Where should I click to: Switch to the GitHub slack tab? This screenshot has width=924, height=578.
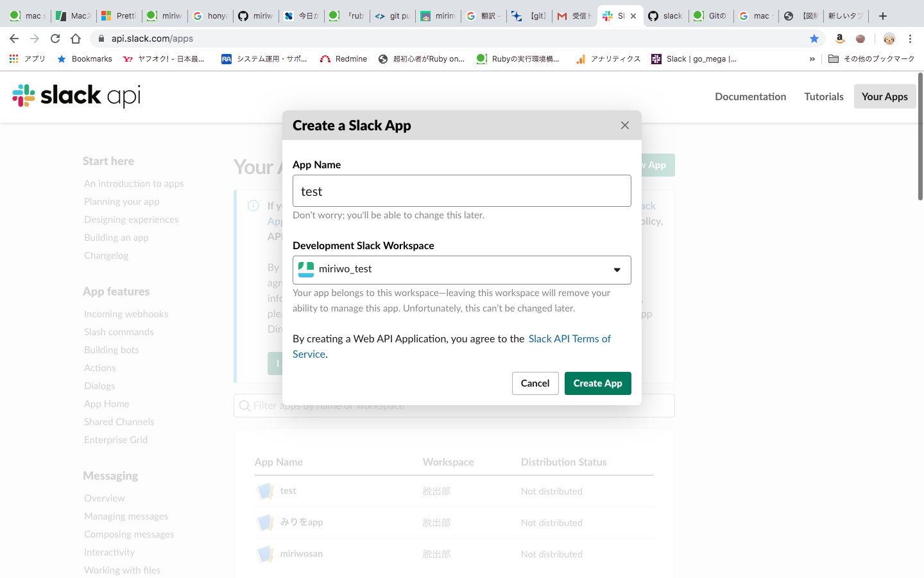(x=665, y=16)
